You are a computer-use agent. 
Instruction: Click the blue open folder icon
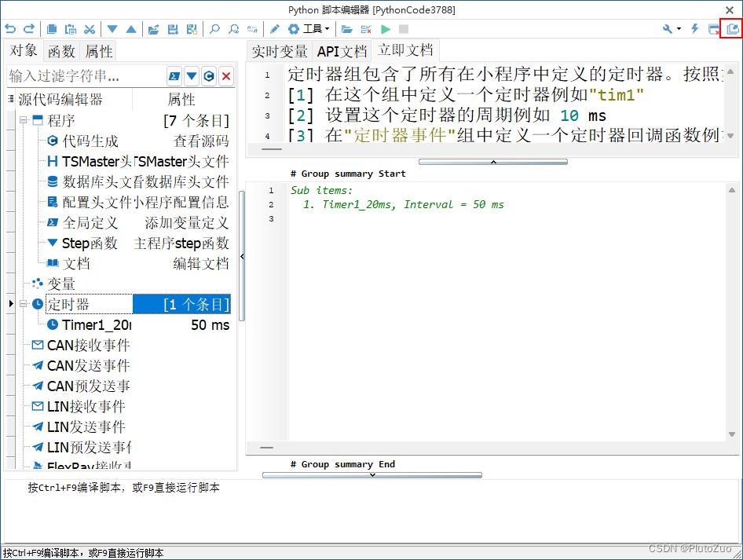347,29
